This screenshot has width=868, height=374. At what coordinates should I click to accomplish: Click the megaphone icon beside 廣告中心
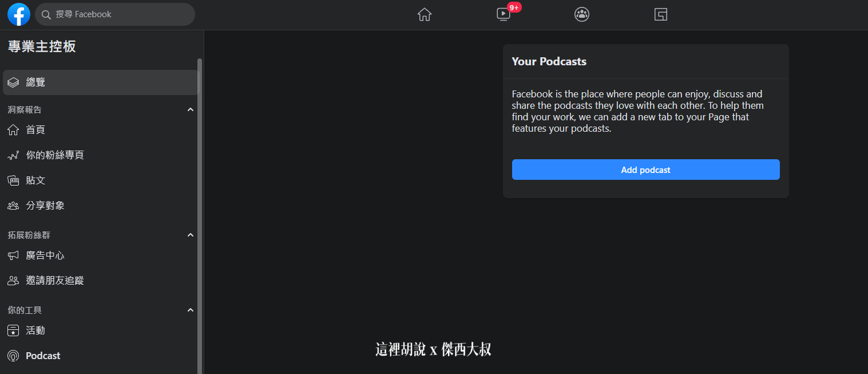[x=13, y=255]
